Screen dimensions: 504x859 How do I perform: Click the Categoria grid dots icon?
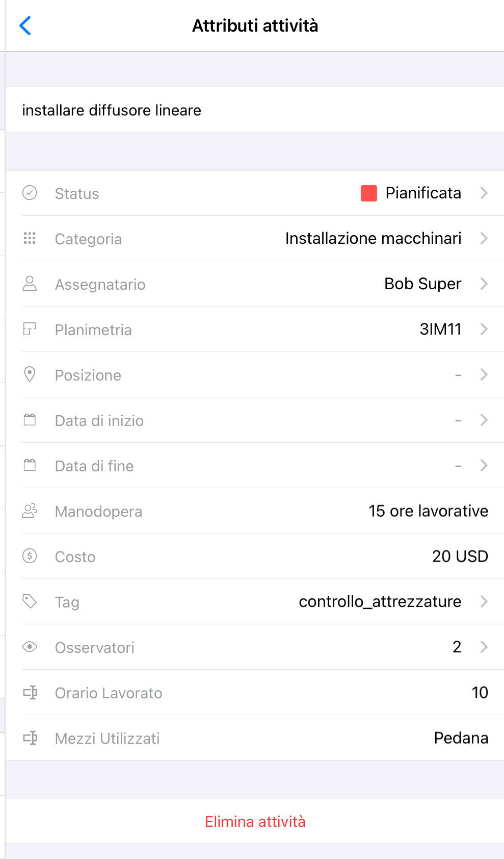(30, 238)
